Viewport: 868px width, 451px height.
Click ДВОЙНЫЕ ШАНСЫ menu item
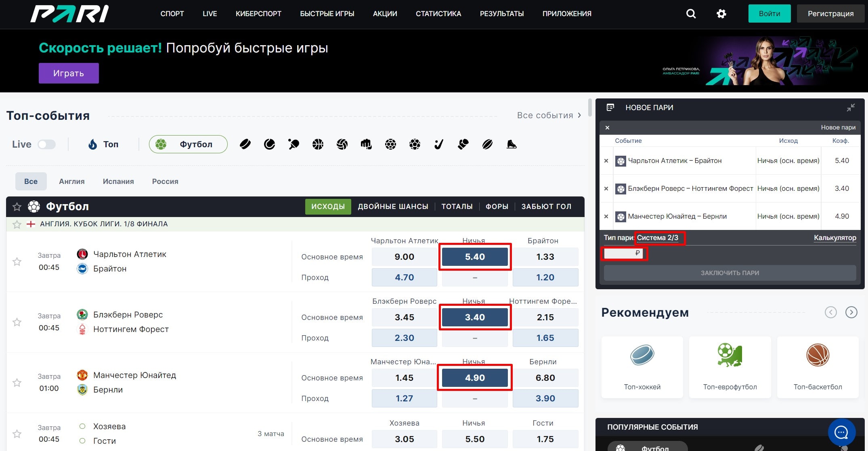(393, 207)
